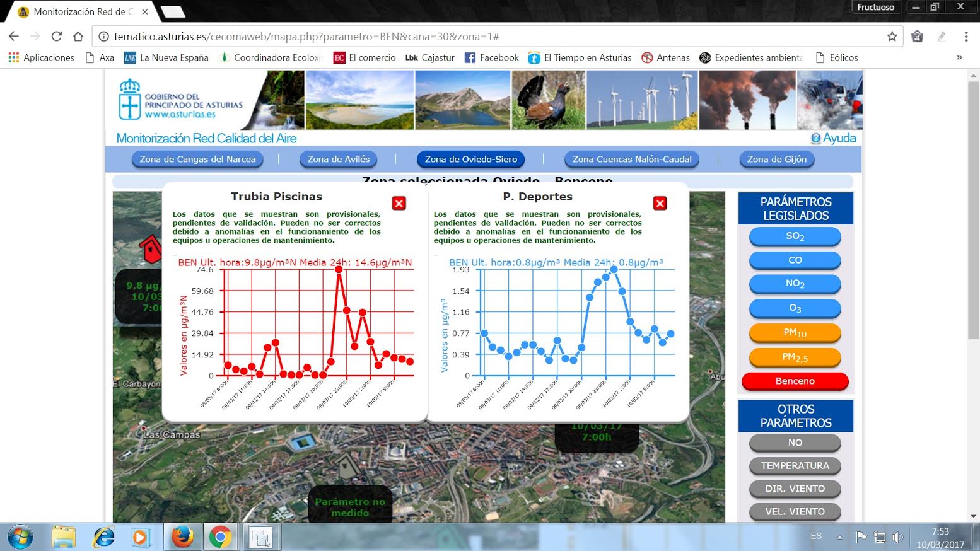This screenshot has height=551, width=980.
Task: Show hidden system tray icons
Action: [x=839, y=537]
